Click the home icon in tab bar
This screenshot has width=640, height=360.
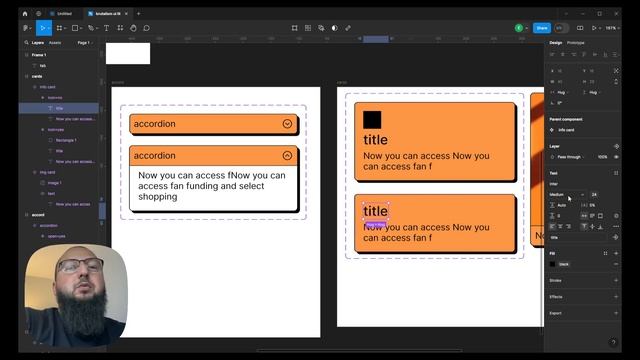coord(25,13)
